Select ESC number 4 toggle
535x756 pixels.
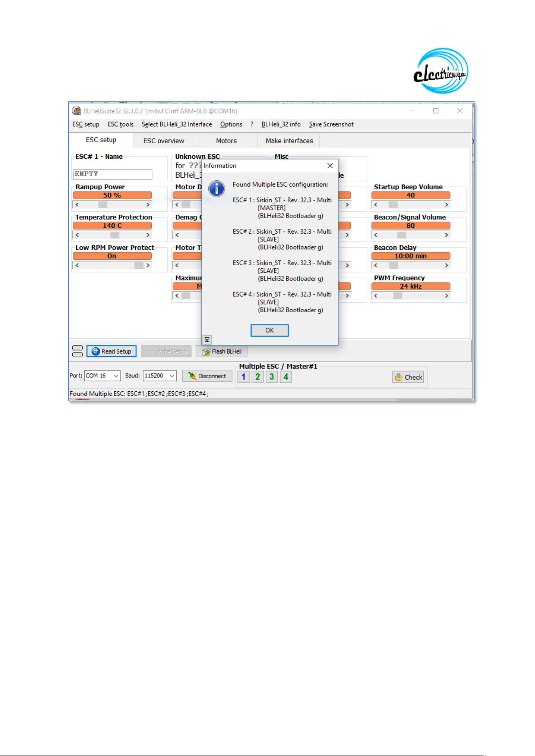point(286,377)
